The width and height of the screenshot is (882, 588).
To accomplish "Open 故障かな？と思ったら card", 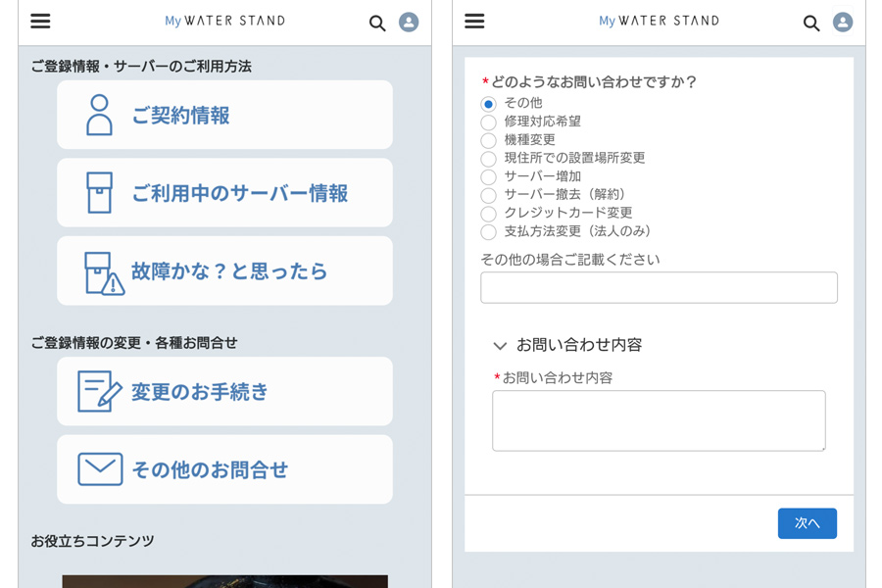I will (224, 270).
